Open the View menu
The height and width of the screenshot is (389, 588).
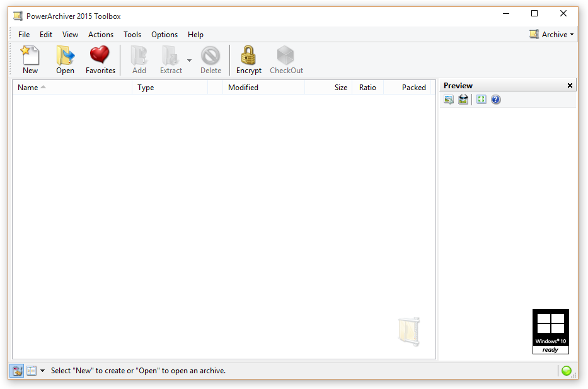70,35
